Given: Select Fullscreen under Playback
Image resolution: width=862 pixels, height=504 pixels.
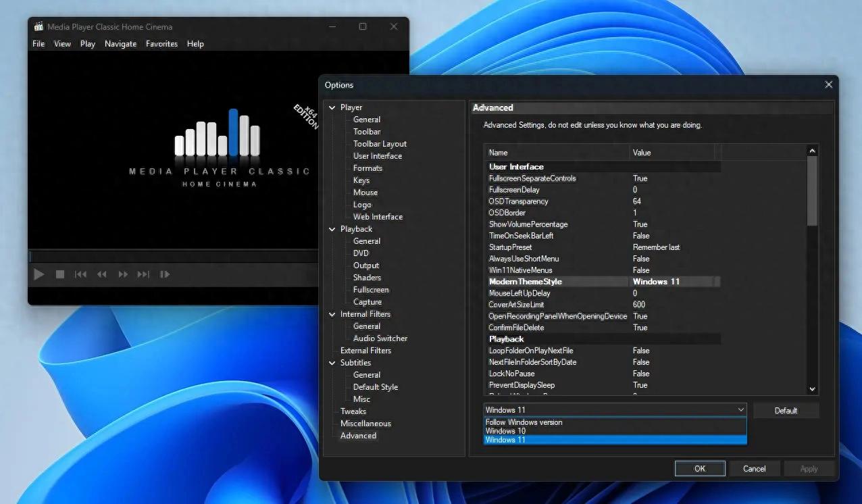Looking at the screenshot, I should click(371, 290).
